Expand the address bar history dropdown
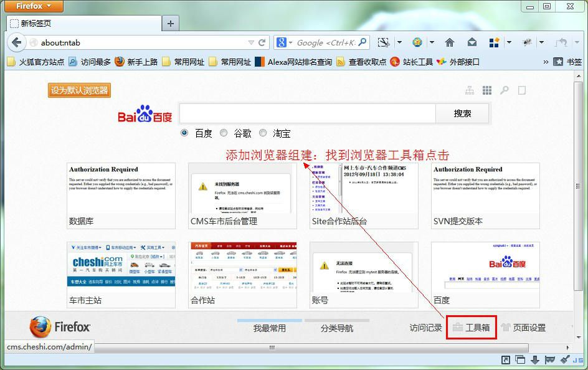This screenshot has width=588, height=370. coord(251,43)
